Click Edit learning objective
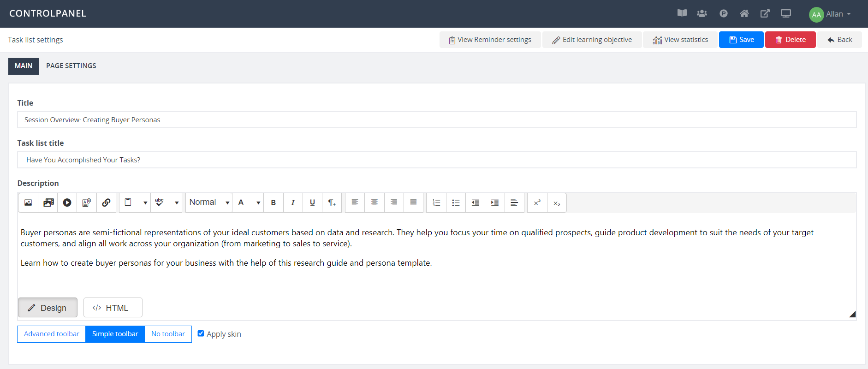 pos(592,40)
